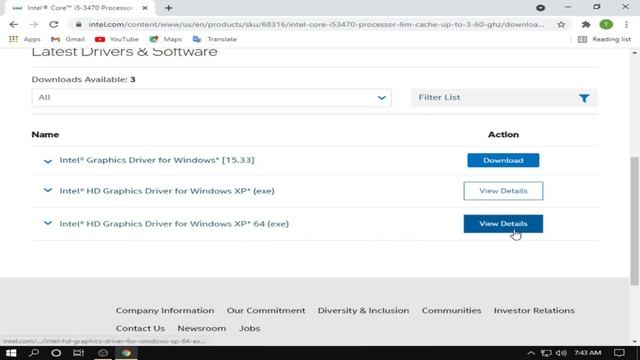Open Newsroom footer link
The height and width of the screenshot is (360, 640).
click(x=202, y=328)
